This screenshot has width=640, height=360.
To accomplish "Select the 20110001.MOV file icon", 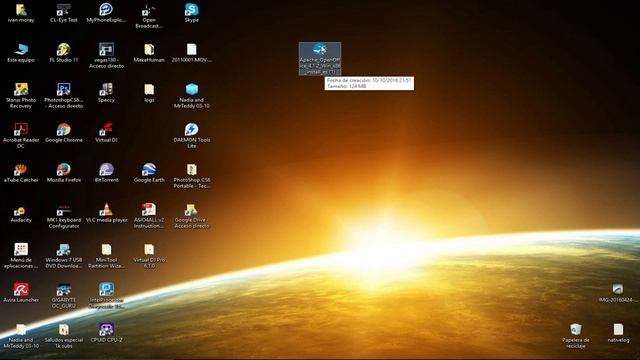I will (x=191, y=50).
